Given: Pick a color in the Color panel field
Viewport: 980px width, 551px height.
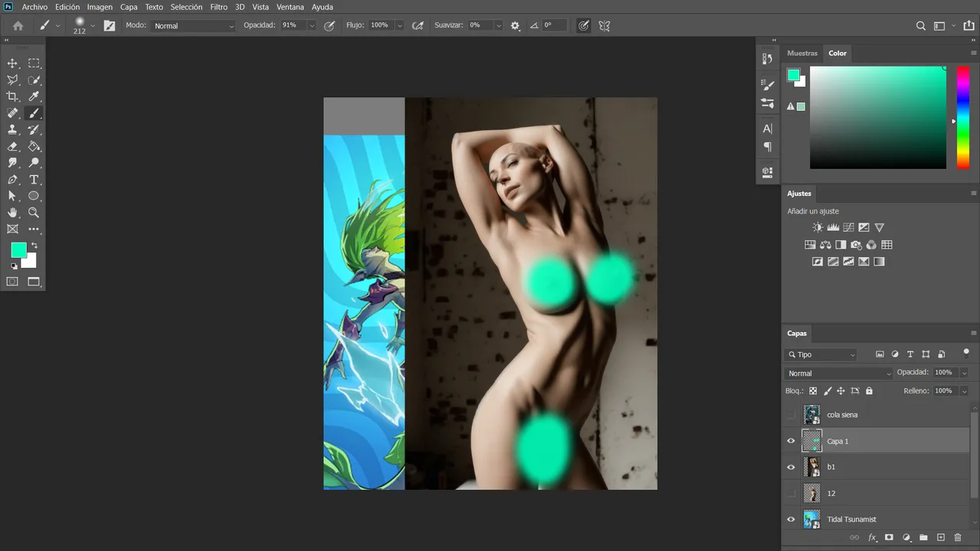Looking at the screenshot, I should coord(878,117).
